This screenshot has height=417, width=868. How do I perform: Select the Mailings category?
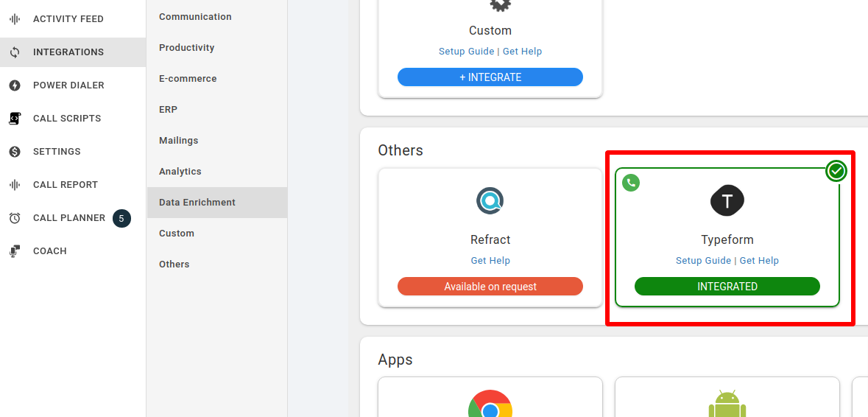(x=217, y=141)
